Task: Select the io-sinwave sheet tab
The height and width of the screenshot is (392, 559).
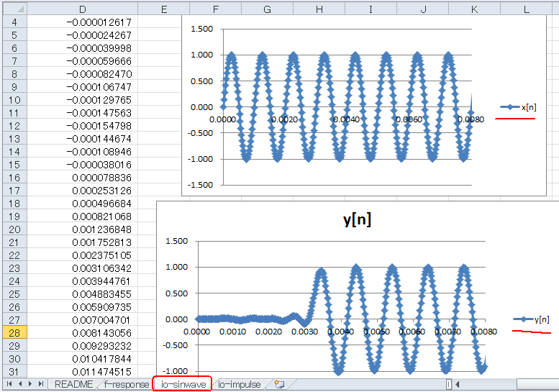Action: (183, 385)
